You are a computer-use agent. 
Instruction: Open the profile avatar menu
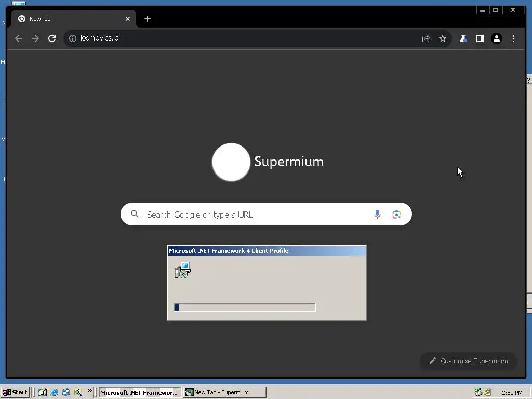click(x=496, y=38)
